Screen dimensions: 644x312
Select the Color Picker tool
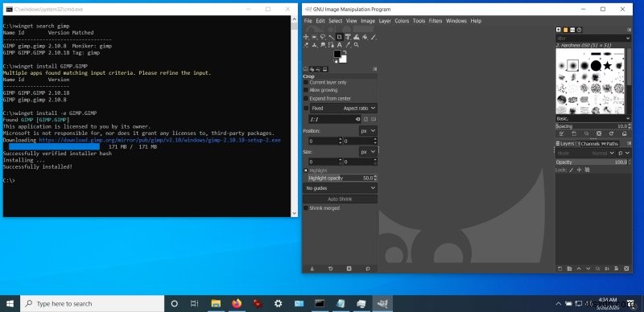point(348,45)
